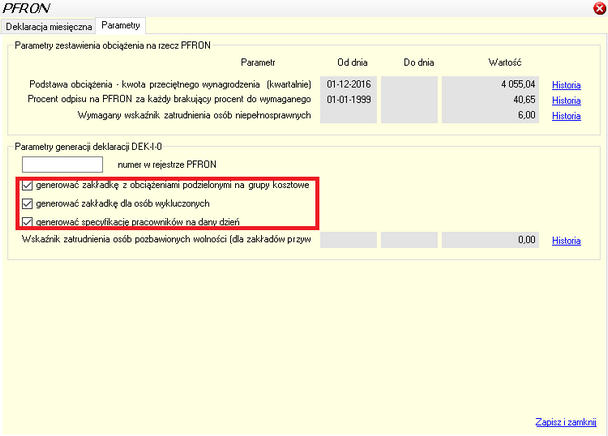Screen dimensions: 608x436
Task: Toggle checkbox for grupy kosztowe tab generation
Action: coord(27,185)
